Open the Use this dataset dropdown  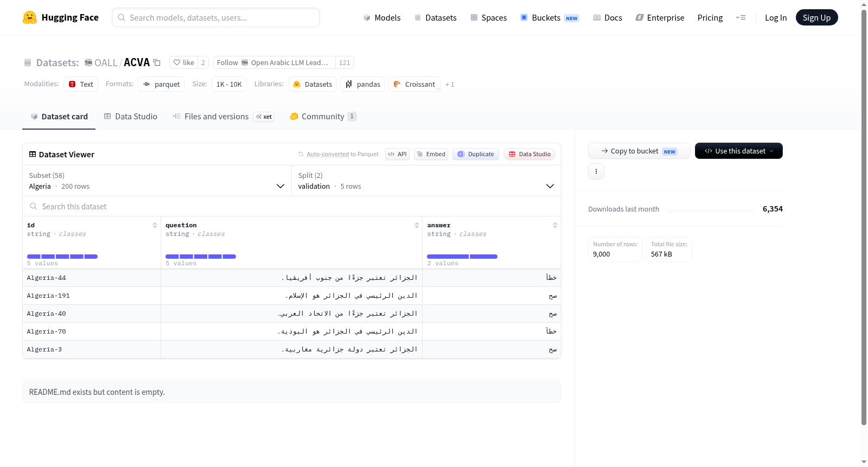(x=739, y=151)
